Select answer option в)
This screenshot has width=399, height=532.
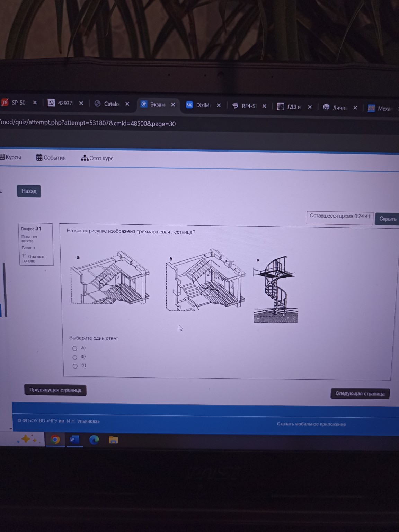[75, 357]
